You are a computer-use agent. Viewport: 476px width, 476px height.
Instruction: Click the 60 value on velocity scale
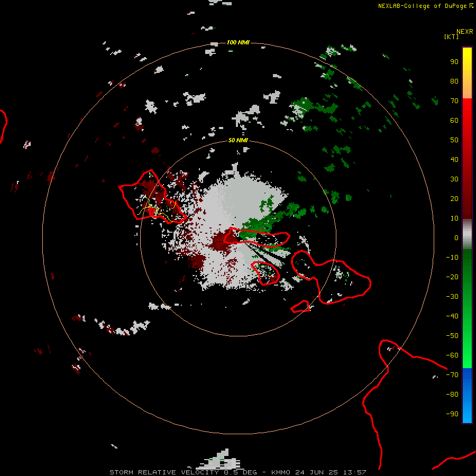454,120
